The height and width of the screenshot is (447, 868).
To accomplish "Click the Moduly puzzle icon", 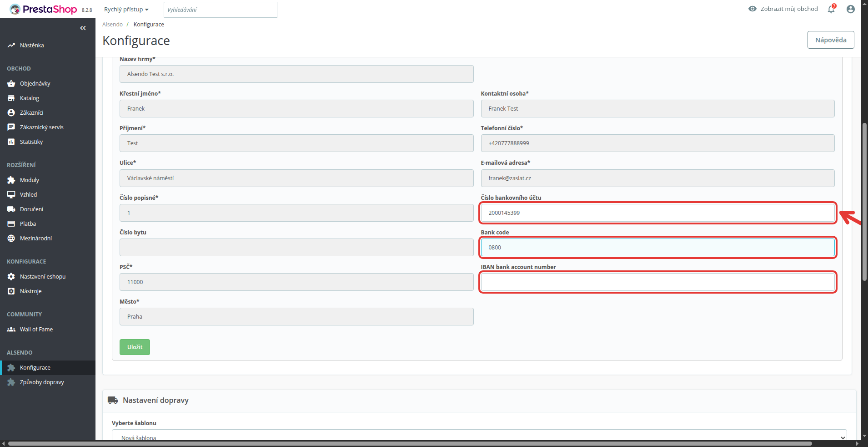I will pyautogui.click(x=11, y=180).
